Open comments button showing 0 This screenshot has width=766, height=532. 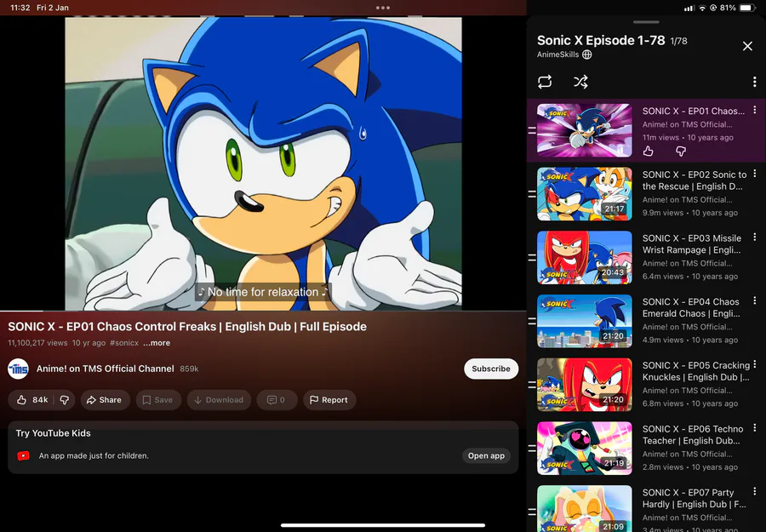coord(277,399)
